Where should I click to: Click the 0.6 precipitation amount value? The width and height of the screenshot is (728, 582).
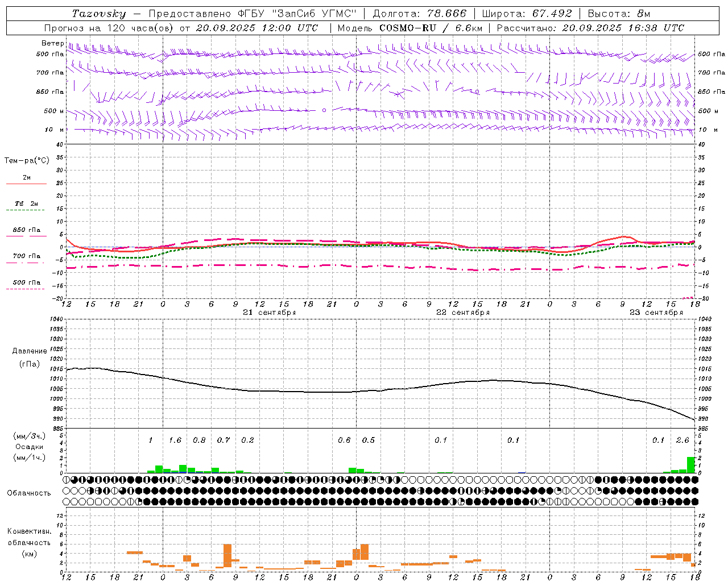coord(344,440)
